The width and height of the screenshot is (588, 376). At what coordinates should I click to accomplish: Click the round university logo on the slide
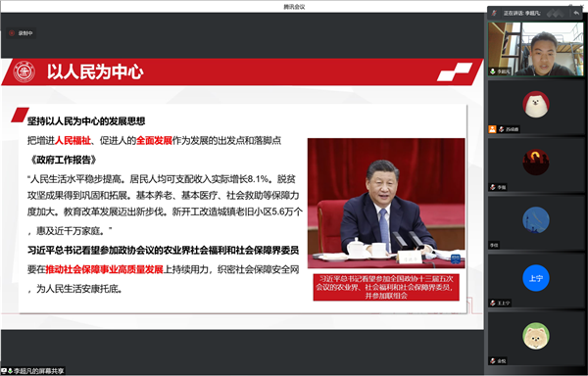click(x=24, y=71)
